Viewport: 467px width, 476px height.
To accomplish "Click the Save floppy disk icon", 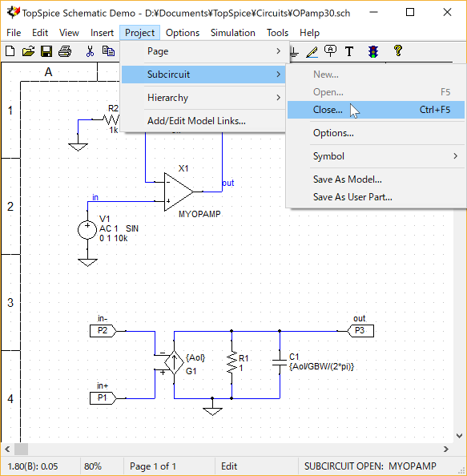I will tap(46, 51).
